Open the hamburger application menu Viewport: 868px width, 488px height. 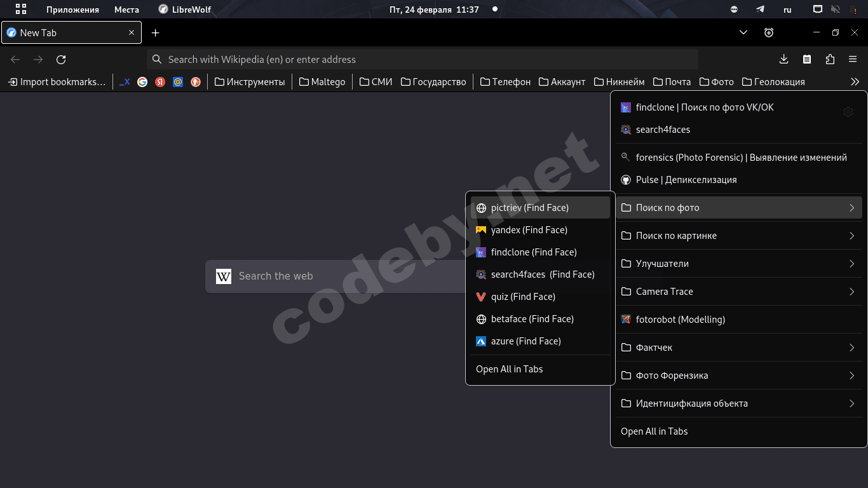(853, 59)
